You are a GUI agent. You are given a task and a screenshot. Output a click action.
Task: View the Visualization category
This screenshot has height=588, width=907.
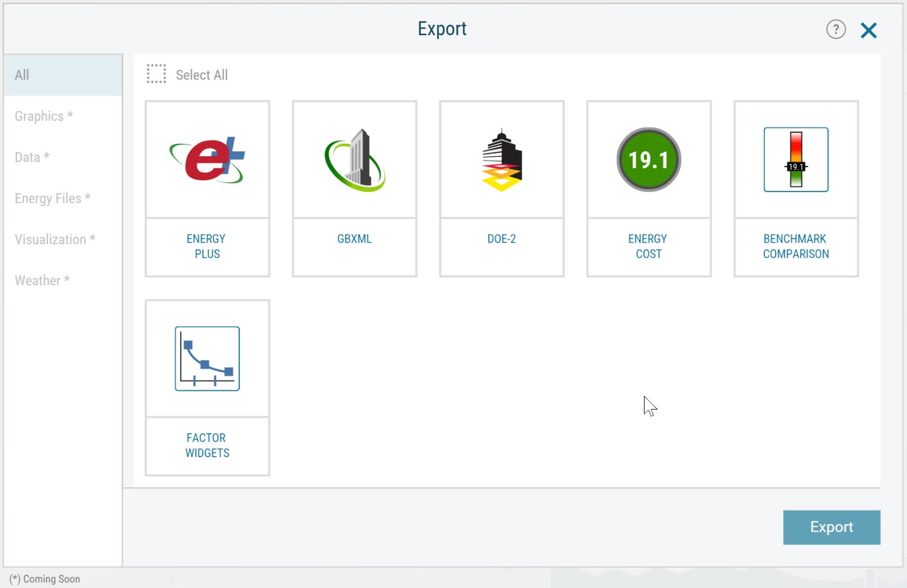(x=54, y=239)
